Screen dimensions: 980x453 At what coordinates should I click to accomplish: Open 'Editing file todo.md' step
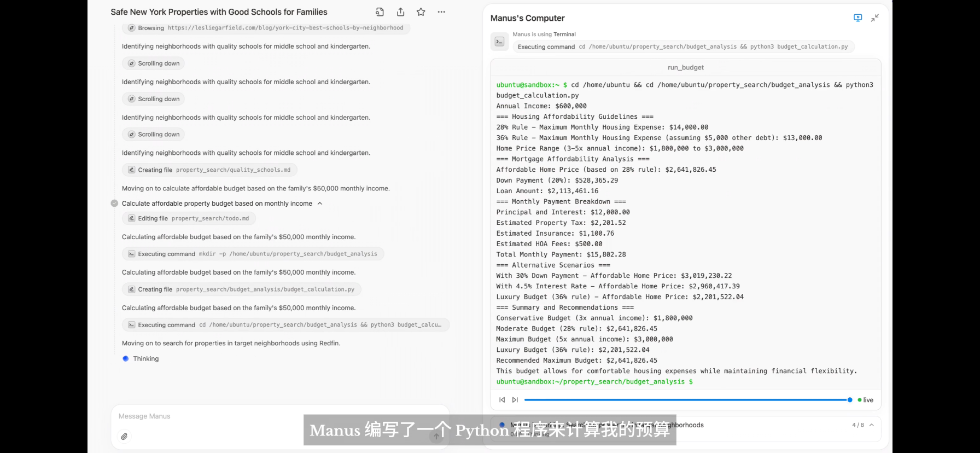(189, 218)
